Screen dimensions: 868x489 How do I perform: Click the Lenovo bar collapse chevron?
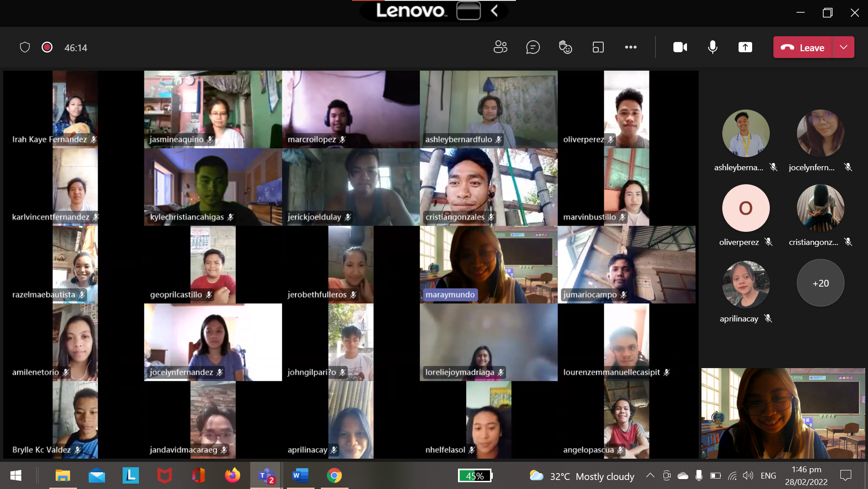(494, 10)
